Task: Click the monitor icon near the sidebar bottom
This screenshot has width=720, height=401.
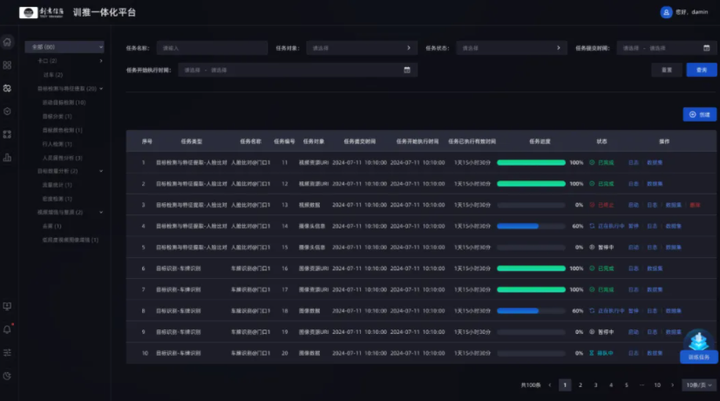Action: coord(7,306)
